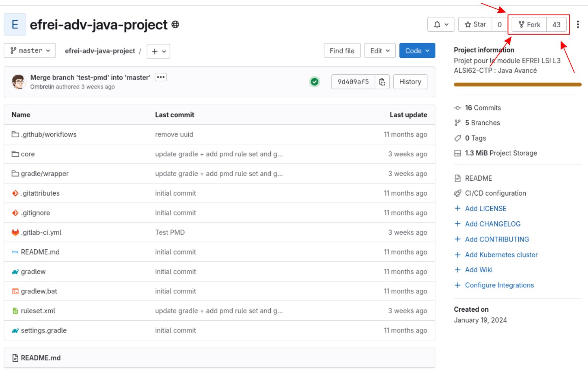Open the ruleset.xml file
588x380 pixels.
coord(38,311)
